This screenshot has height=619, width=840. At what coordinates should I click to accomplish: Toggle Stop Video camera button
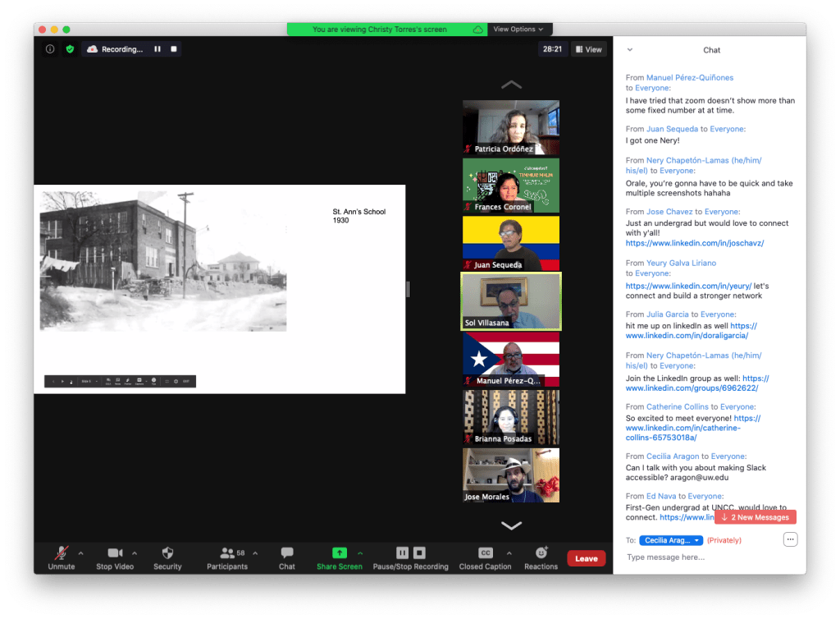click(x=115, y=553)
